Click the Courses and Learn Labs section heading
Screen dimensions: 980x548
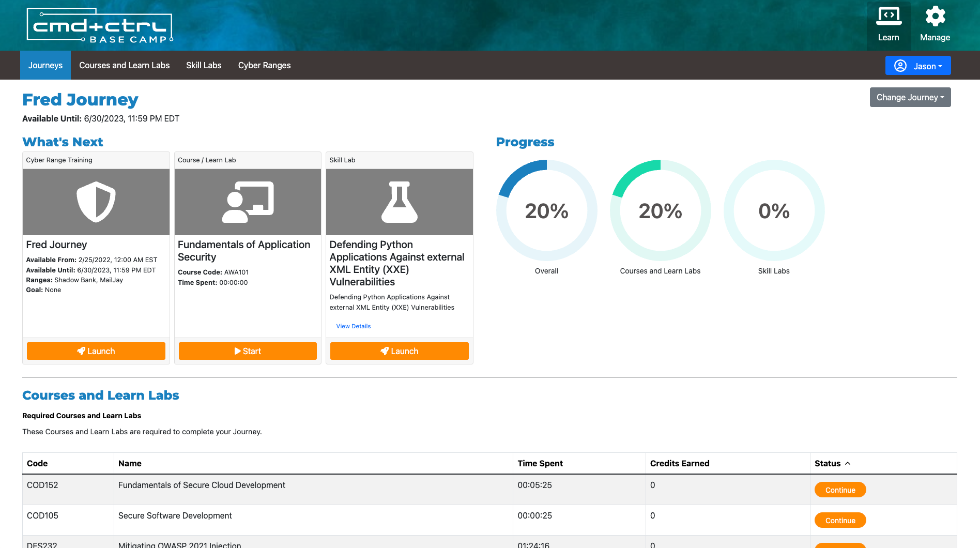101,395
